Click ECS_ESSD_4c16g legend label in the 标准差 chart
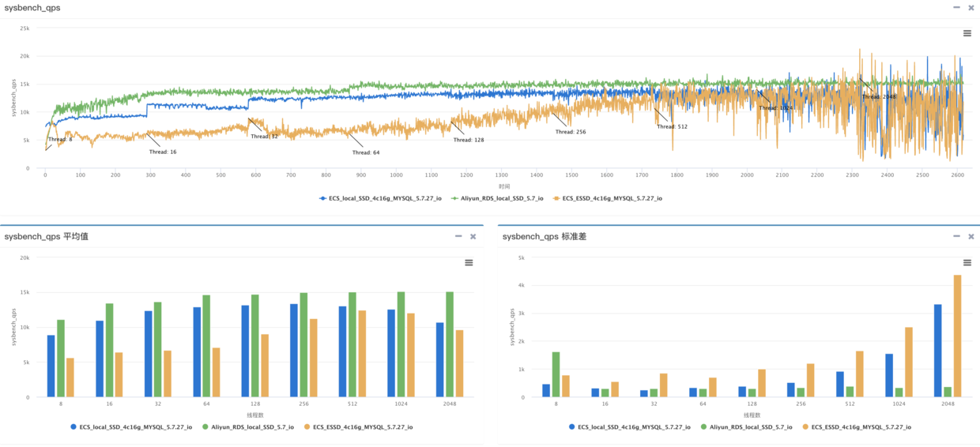The height and width of the screenshot is (447, 980). (861, 426)
